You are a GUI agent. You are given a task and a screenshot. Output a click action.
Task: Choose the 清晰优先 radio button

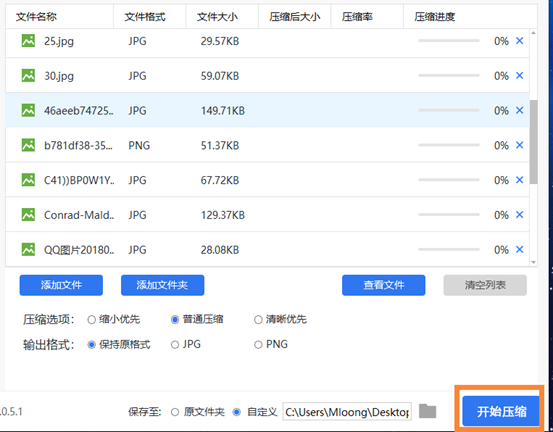pos(258,320)
